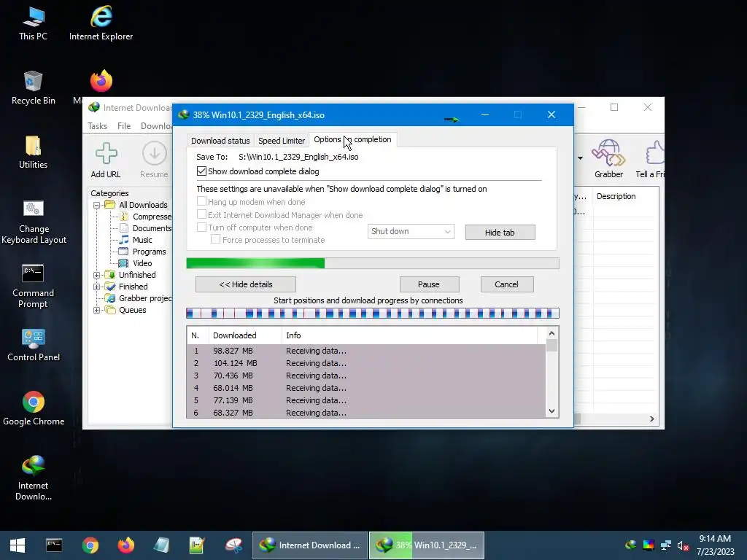Open the Grabber tool in IDM toolbar
Viewport: 747px width, 560px height.
point(608,159)
